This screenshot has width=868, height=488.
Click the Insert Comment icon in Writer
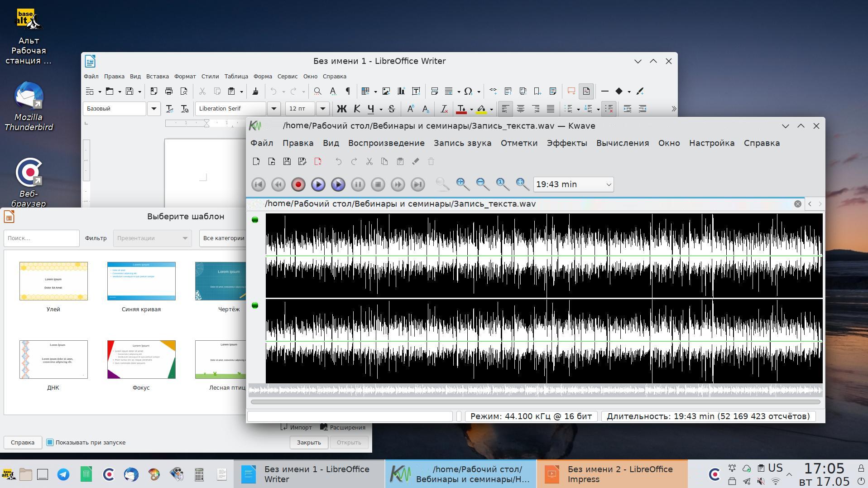[571, 91]
